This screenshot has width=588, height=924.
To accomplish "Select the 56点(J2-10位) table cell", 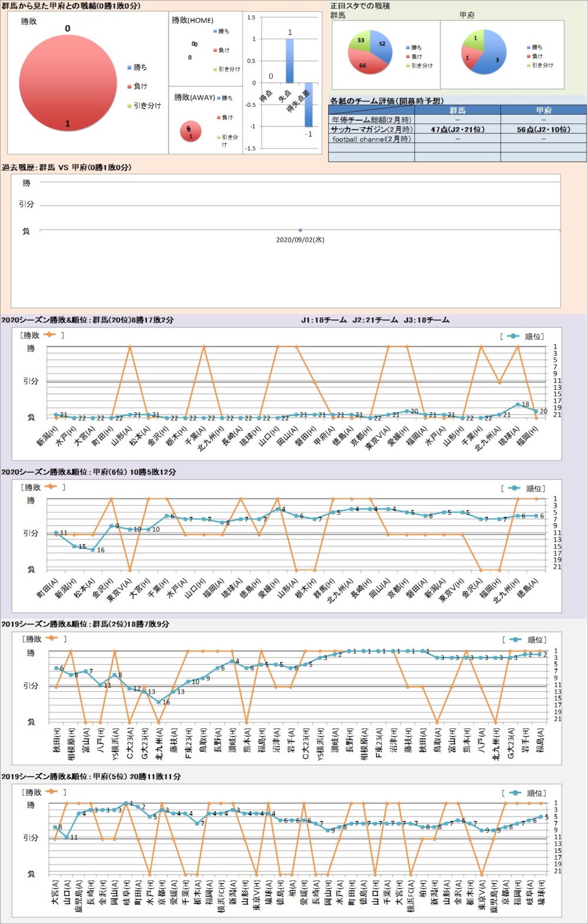I will coord(543,129).
